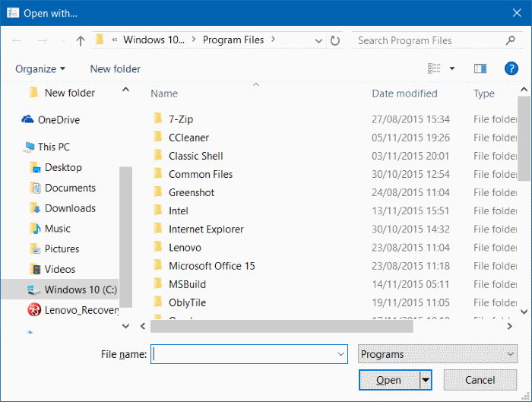Click the New folder toolbar button
Screen dimensions: 532x402
(x=115, y=69)
